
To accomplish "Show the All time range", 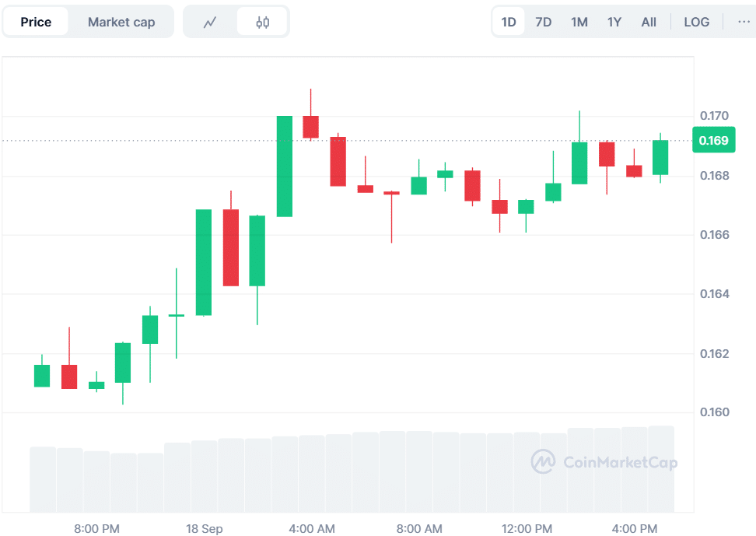I will tap(649, 22).
